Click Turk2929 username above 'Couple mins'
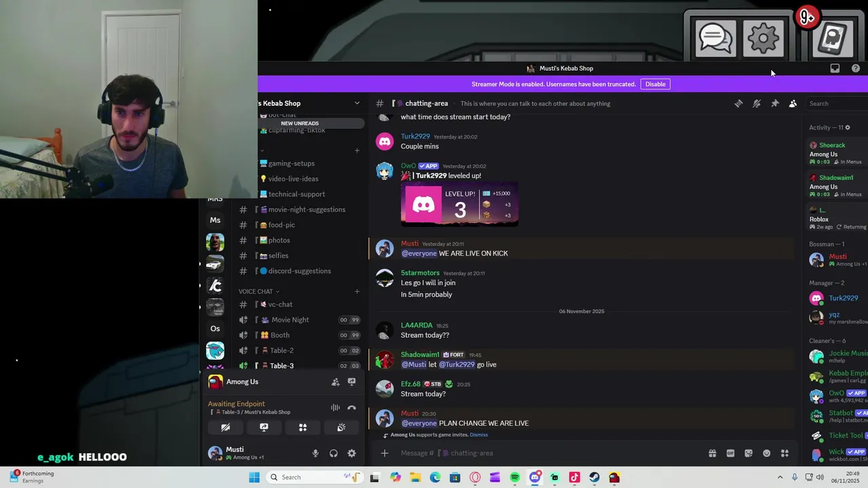The image size is (868, 488). (x=415, y=136)
